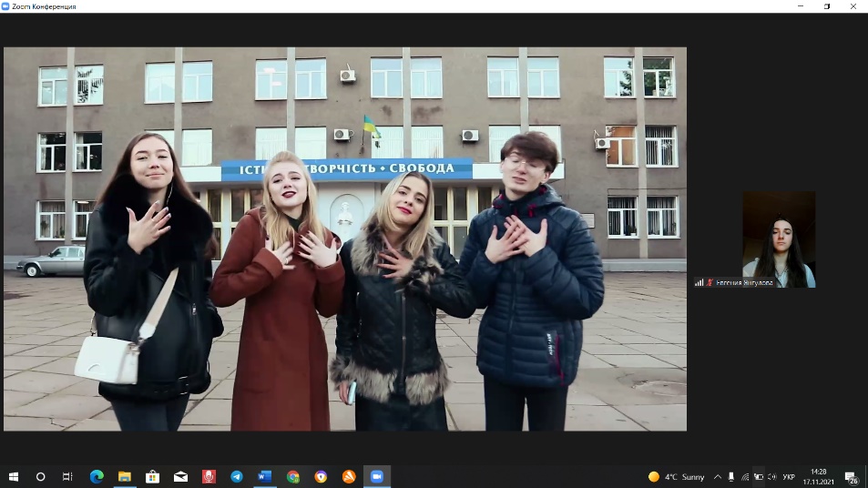The height and width of the screenshot is (488, 868).
Task: Close the Zoom conference window
Action: (853, 6)
